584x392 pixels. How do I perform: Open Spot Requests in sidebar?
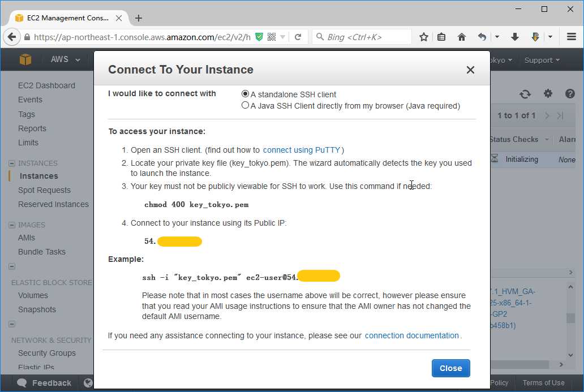(44, 190)
